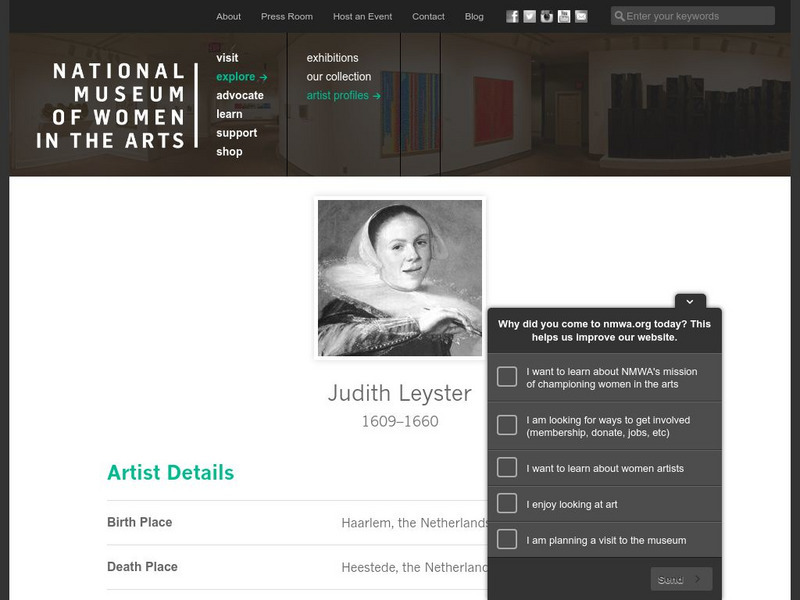Collapse the survey popup with chevron tab
This screenshot has height=600, width=800.
[690, 302]
